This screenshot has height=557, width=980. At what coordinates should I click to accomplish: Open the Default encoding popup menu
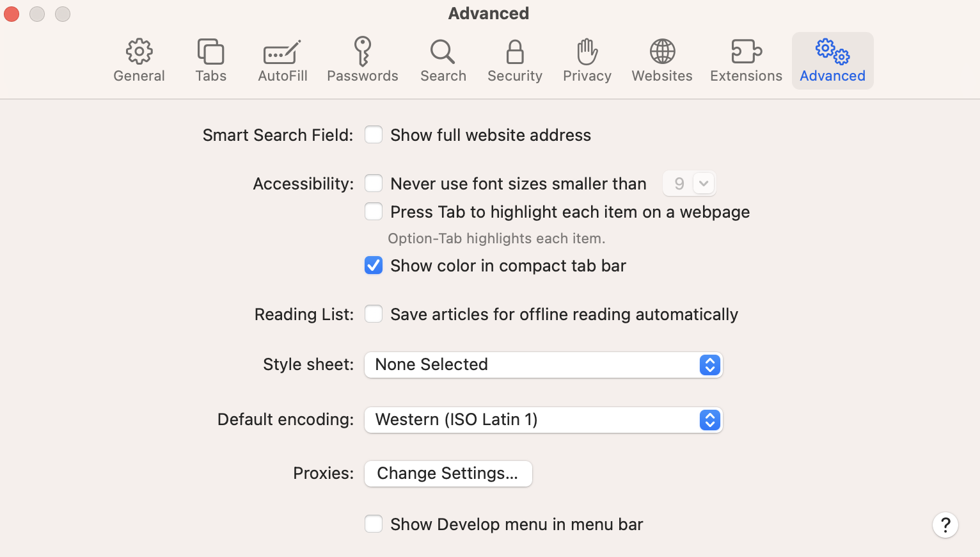pos(543,420)
